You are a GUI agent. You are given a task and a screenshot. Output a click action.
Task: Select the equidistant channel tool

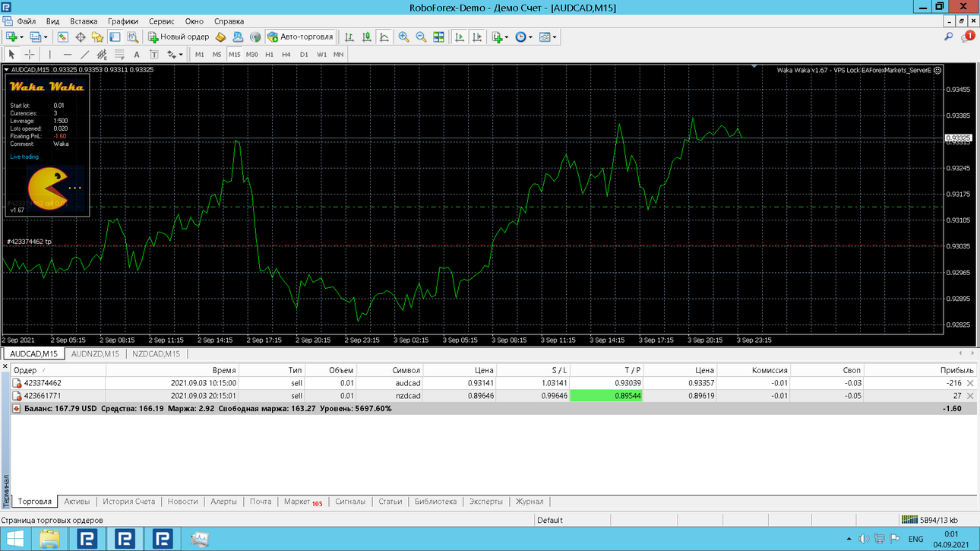pyautogui.click(x=102, y=55)
